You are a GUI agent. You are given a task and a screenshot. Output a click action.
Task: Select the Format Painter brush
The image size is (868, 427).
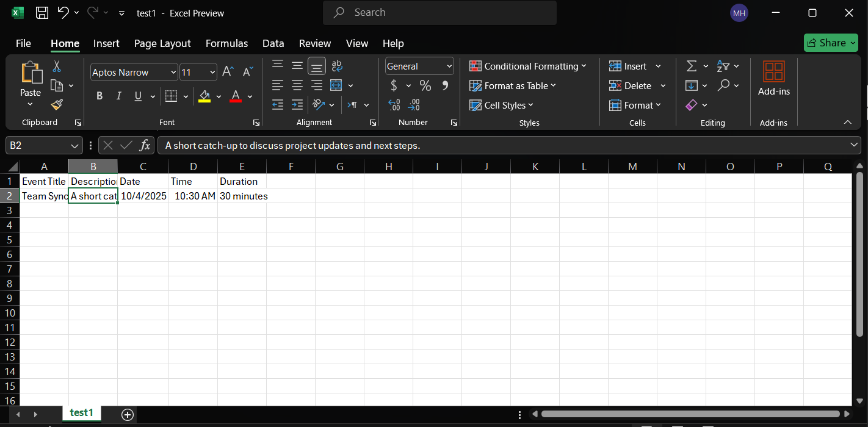57,105
